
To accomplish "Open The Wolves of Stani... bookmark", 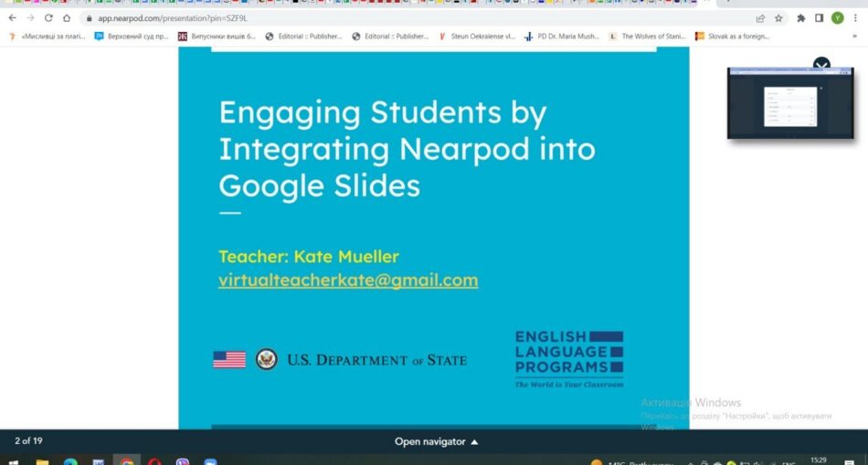I will pos(648,37).
